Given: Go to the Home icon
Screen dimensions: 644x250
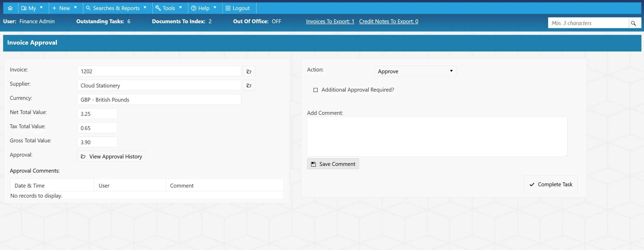Looking at the screenshot, I should (x=10, y=8).
